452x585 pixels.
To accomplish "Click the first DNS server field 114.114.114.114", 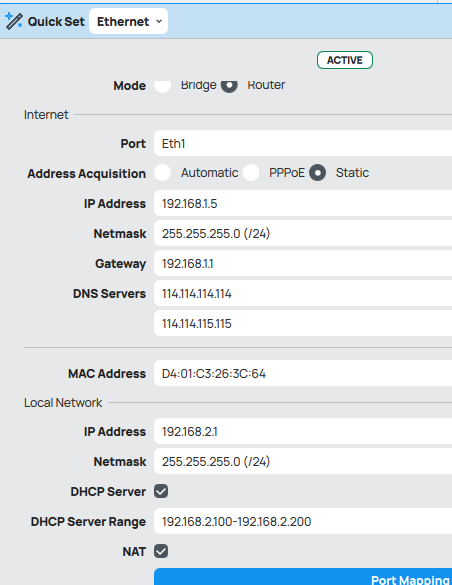I will pos(303,293).
